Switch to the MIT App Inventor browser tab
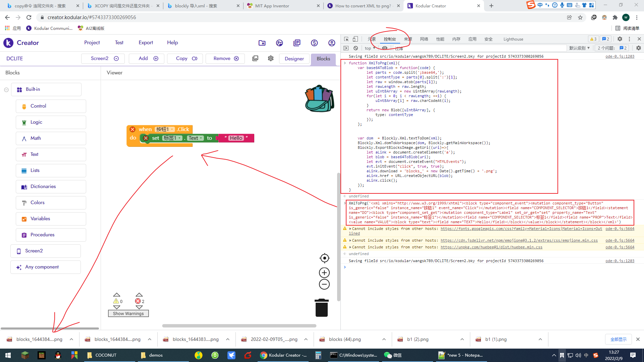Screen dimensions: 644x362 click(x=283, y=6)
